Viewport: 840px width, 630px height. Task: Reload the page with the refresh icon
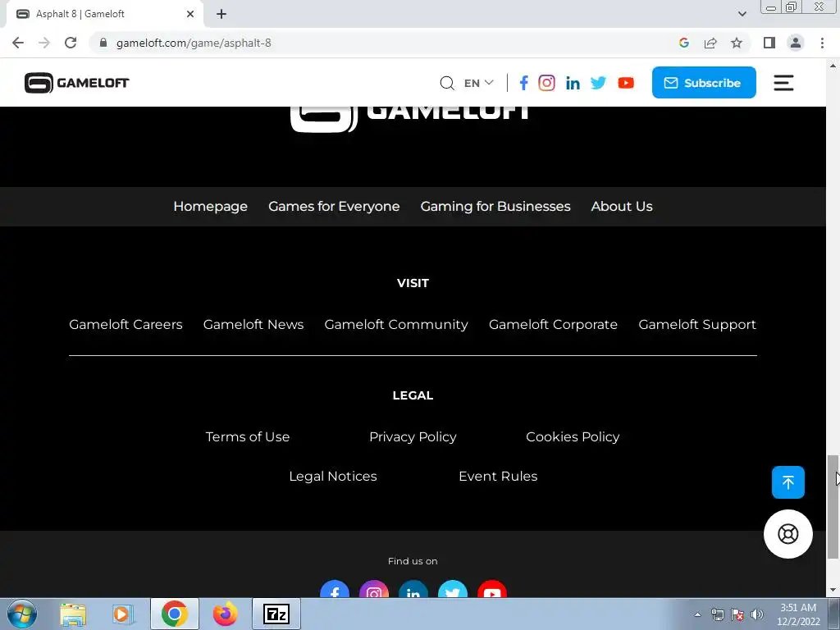[71, 43]
